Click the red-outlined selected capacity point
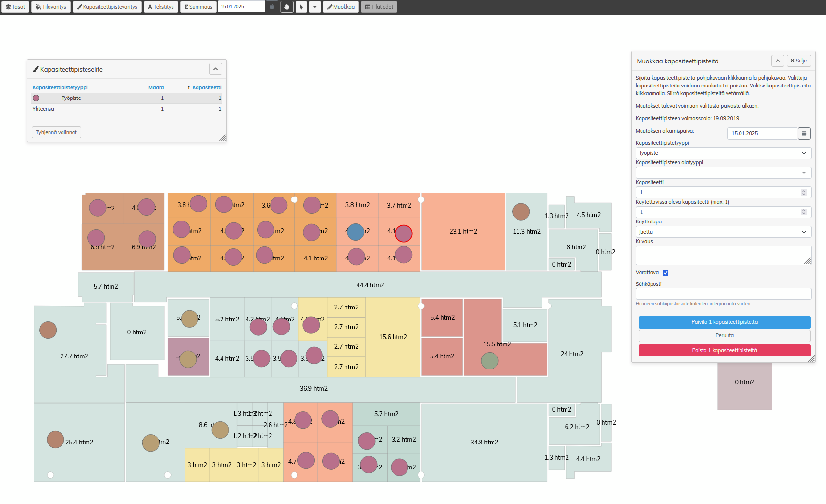The height and width of the screenshot is (504, 826). click(x=404, y=234)
